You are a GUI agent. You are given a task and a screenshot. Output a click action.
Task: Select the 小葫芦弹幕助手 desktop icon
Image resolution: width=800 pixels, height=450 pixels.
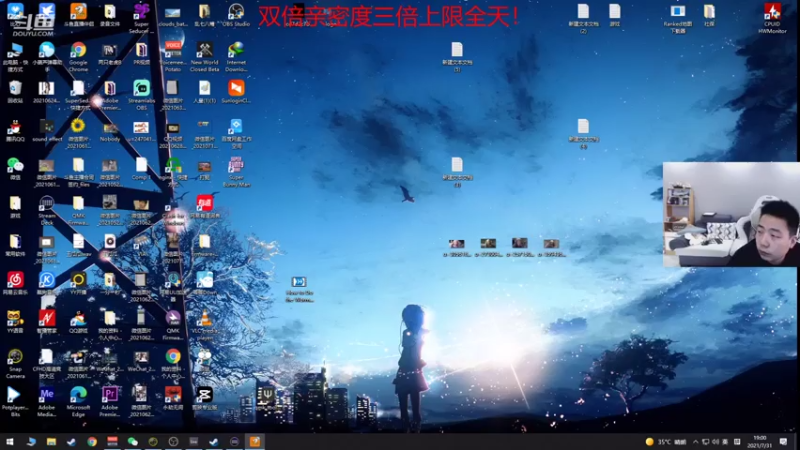[46, 56]
